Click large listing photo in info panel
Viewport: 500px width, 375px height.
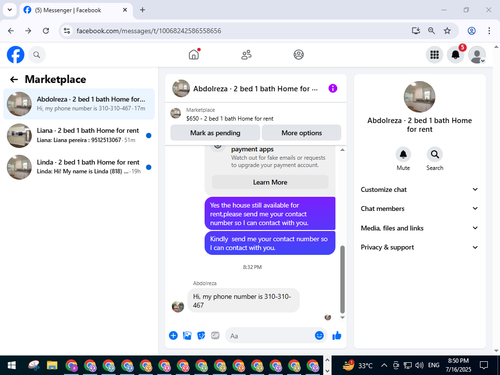tap(419, 97)
